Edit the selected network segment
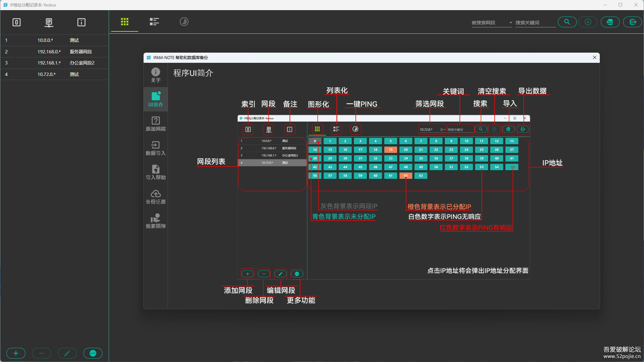 pyautogui.click(x=67, y=353)
